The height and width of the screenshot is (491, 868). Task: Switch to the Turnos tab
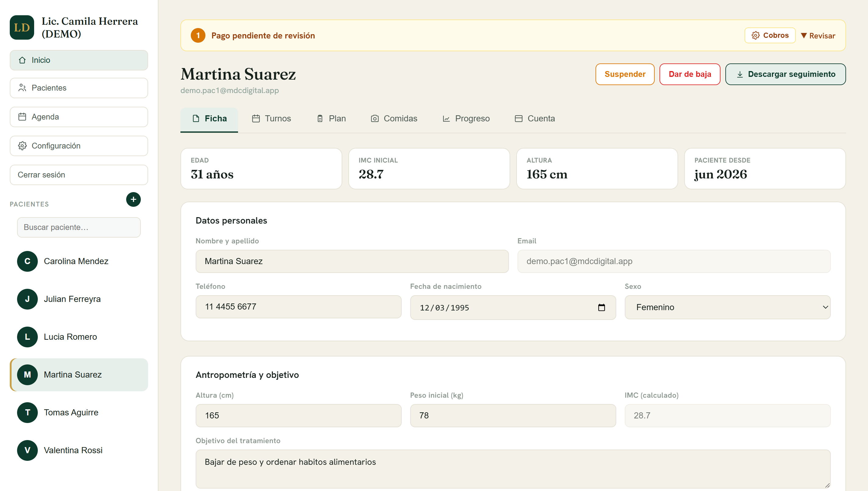(x=271, y=119)
